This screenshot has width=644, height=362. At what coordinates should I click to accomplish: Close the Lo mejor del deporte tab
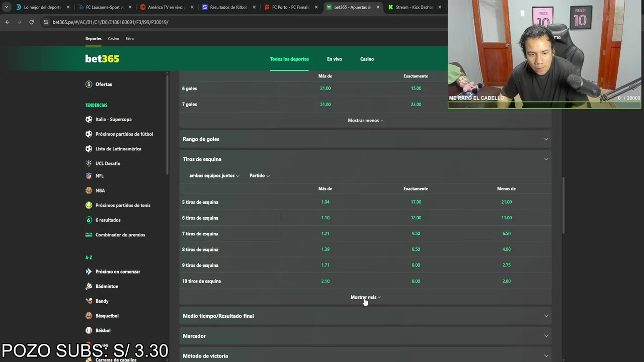(x=68, y=8)
